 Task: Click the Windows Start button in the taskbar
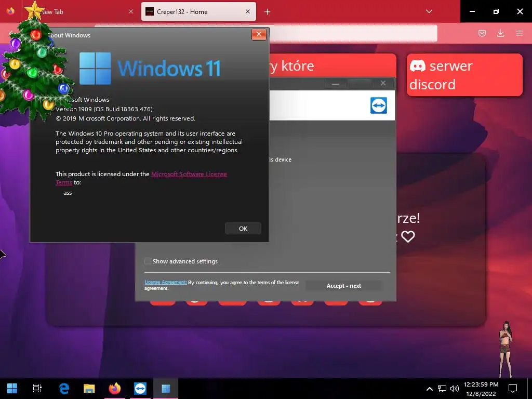12,388
